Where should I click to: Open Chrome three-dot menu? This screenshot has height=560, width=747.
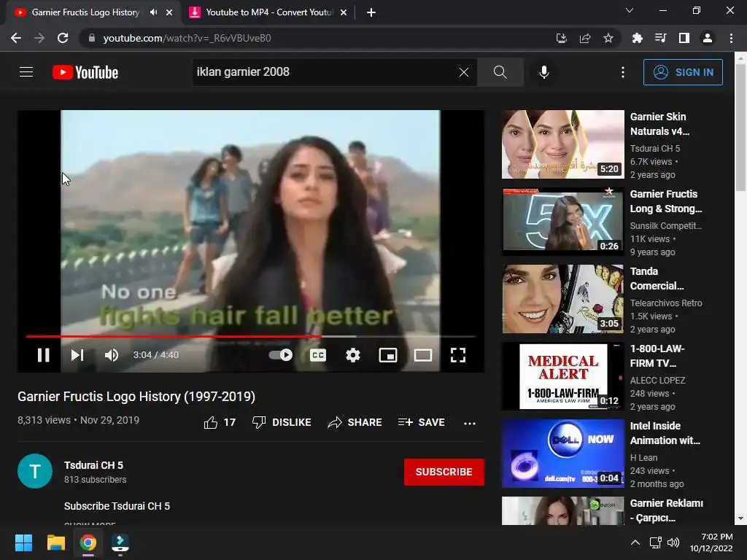tap(731, 38)
